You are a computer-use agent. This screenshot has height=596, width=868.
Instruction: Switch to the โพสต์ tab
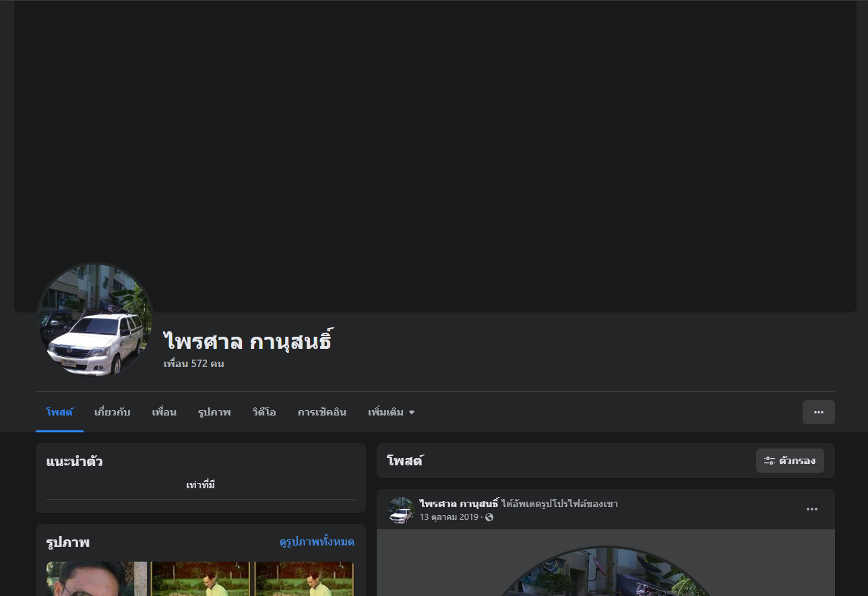59,412
